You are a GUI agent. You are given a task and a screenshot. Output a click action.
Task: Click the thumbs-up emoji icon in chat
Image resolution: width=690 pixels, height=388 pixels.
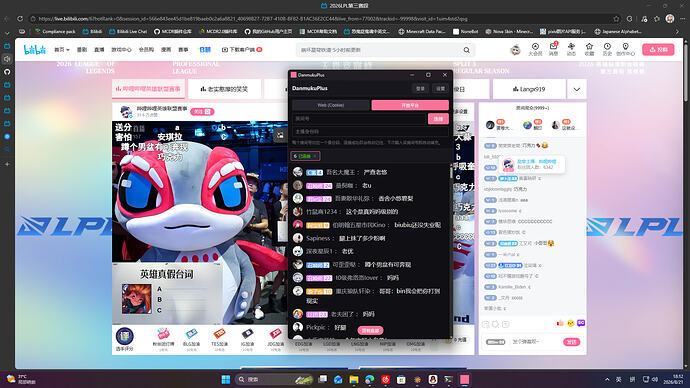pyautogui.click(x=560, y=323)
